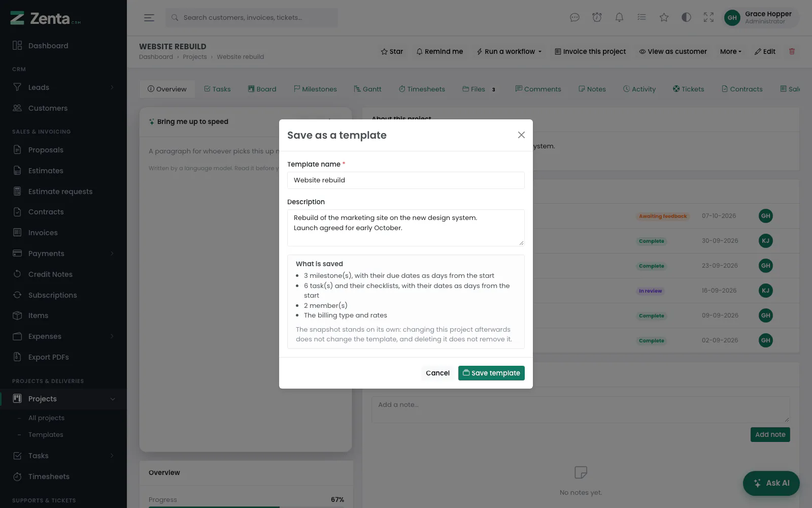Click Projects breadcrumb link

pyautogui.click(x=195, y=57)
